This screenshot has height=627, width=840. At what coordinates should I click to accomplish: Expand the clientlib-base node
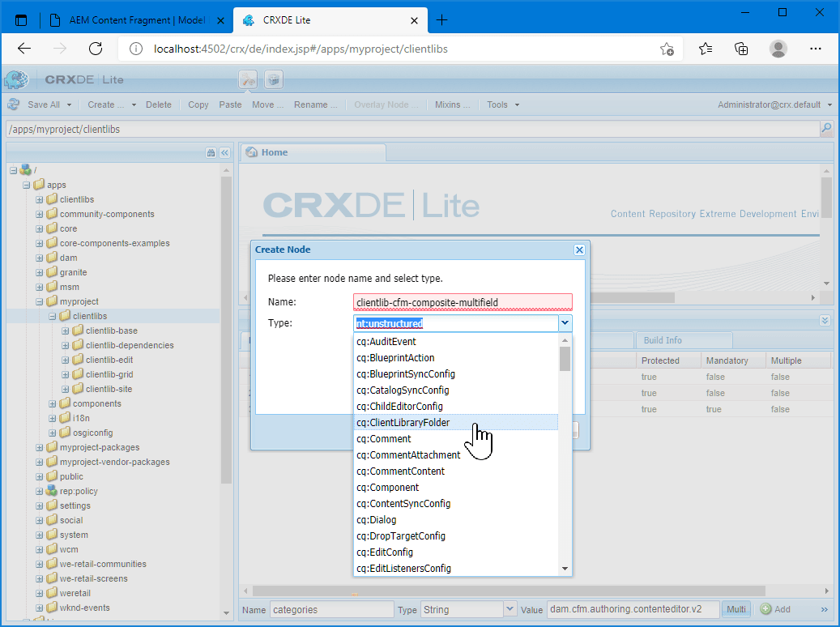[66, 331]
